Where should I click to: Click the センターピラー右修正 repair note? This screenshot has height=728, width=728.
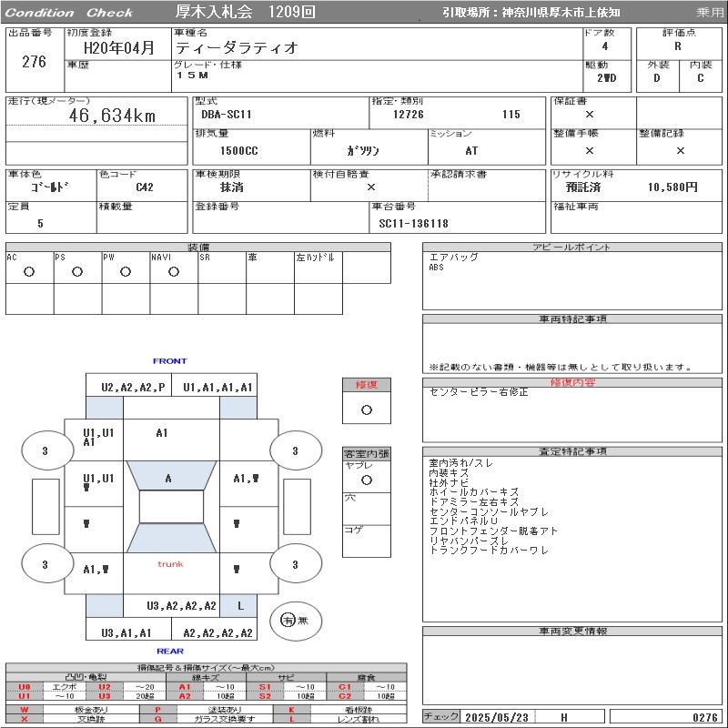coord(478,392)
